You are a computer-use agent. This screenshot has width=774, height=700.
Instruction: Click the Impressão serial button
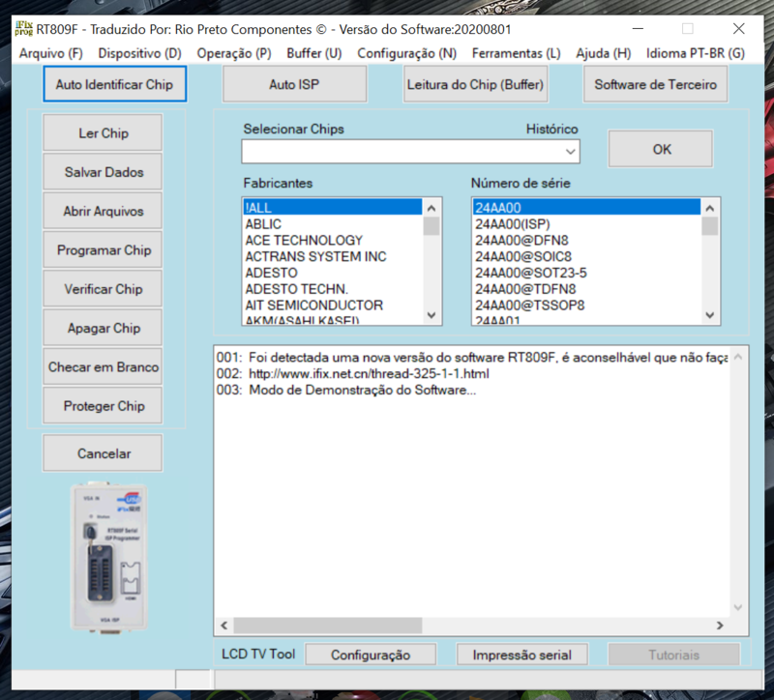click(521, 655)
